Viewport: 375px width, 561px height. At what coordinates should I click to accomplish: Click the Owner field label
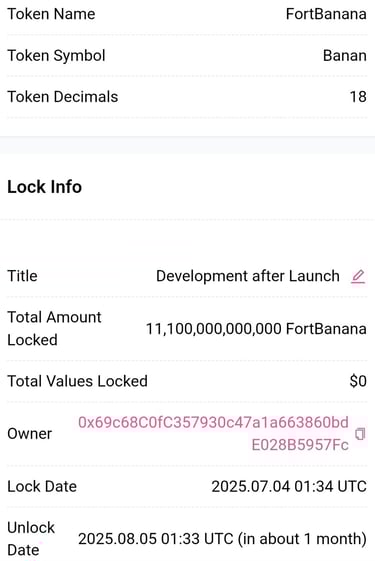(x=30, y=434)
